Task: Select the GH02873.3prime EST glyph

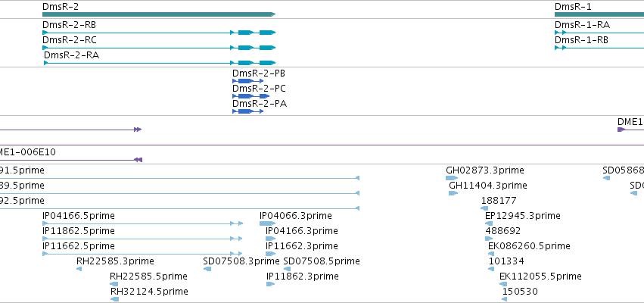Action: click(451, 178)
